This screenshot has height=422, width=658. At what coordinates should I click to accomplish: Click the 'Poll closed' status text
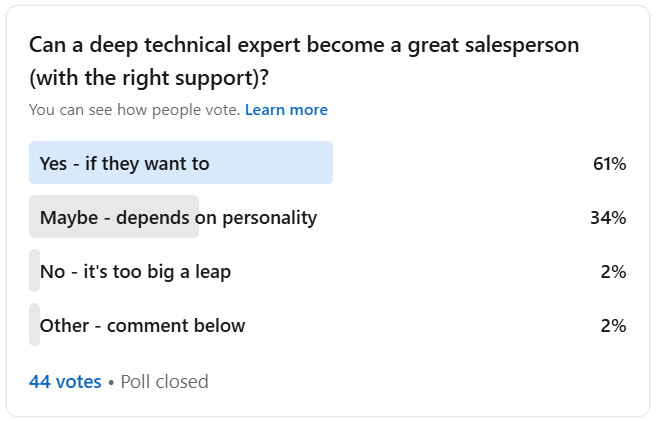[164, 382]
